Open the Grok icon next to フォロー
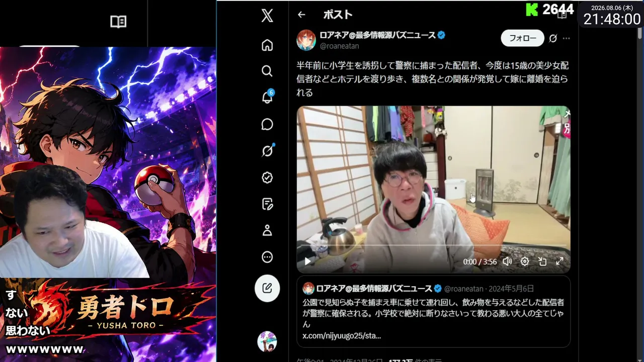The width and height of the screenshot is (644, 362). (x=553, y=38)
